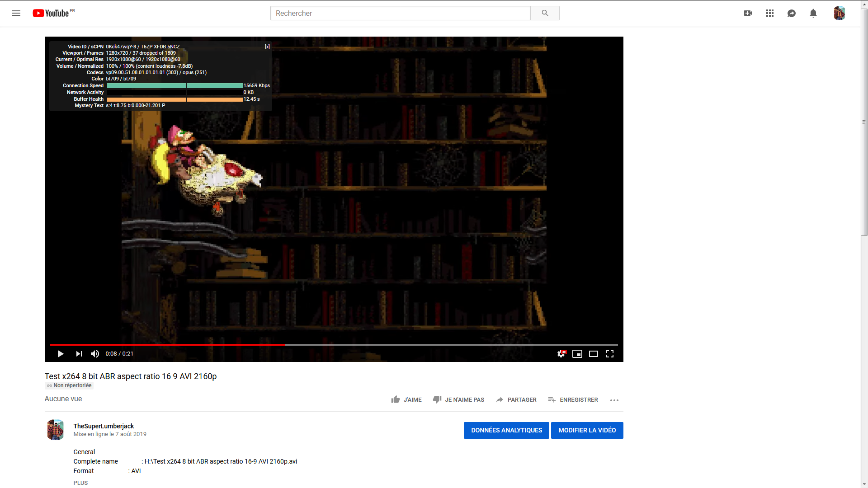
Task: Open the YouTube apps grid
Action: pos(770,13)
